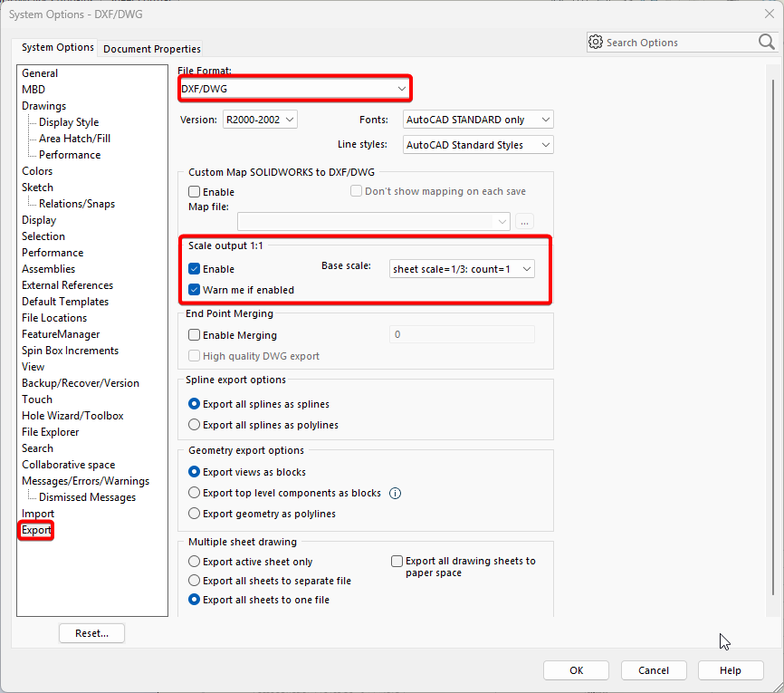
Task: Open the Map file dropdown
Action: [374, 221]
